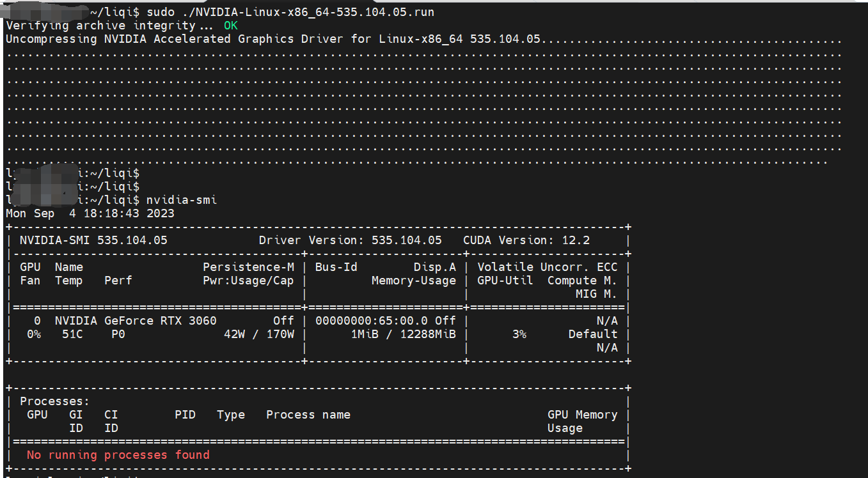The image size is (868, 478).
Task: Click the Bus-Id column header
Action: (x=336, y=267)
